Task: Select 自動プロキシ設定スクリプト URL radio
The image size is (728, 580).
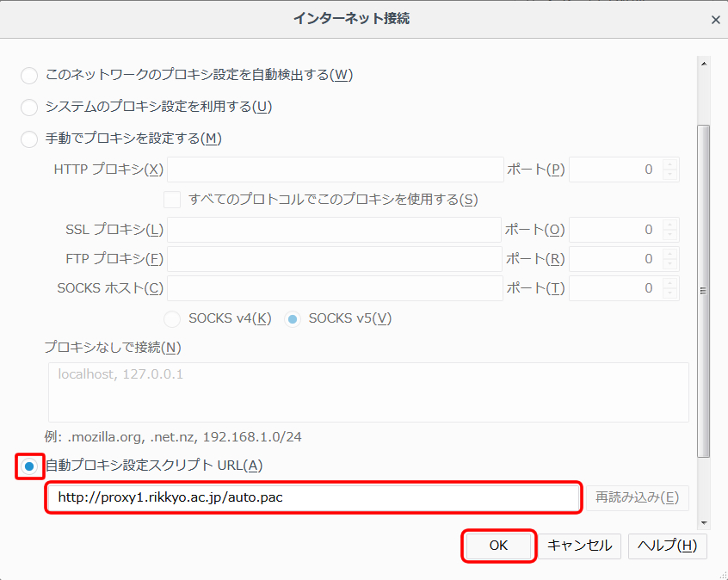Action: coord(29,466)
